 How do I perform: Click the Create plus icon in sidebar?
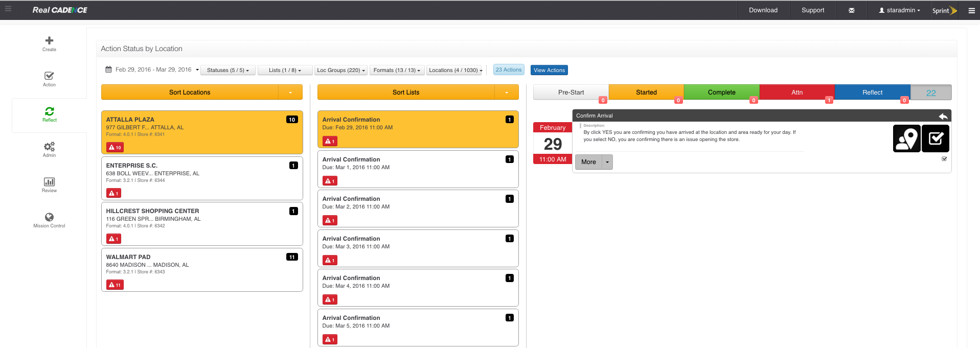tap(49, 41)
